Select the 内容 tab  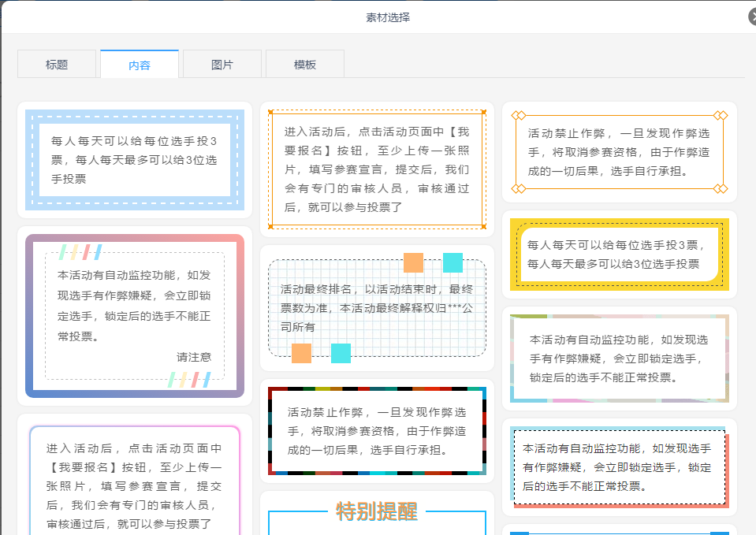coord(140,64)
